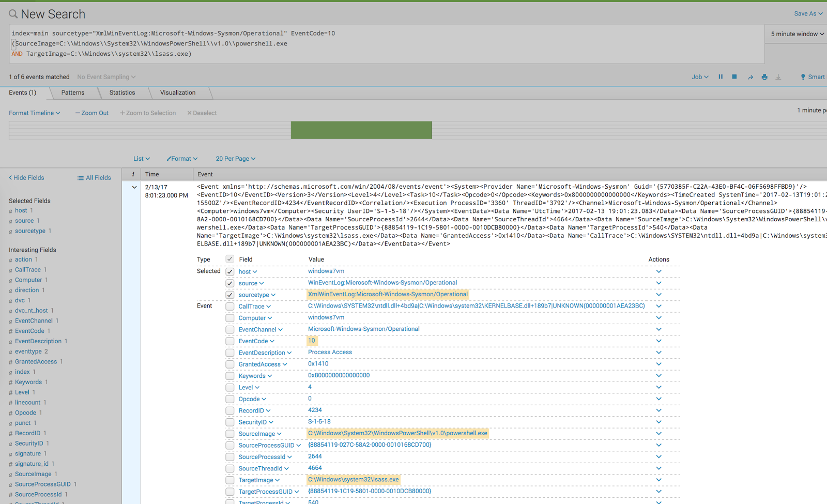Click the magnifying glass beside New Search
The image size is (827, 504).
(x=12, y=13)
